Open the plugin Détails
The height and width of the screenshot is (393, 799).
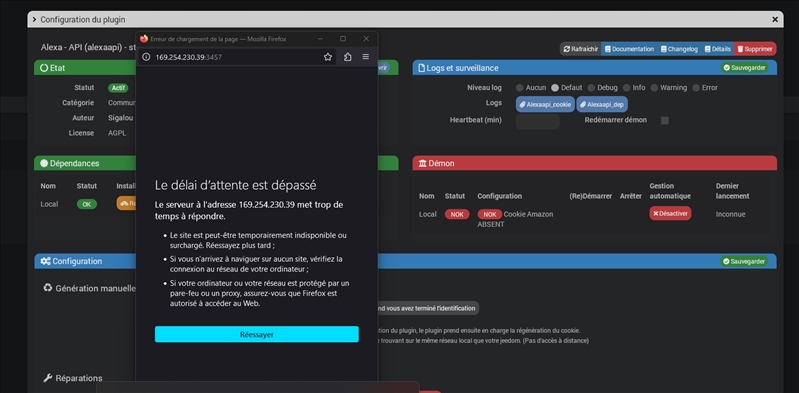pyautogui.click(x=717, y=49)
